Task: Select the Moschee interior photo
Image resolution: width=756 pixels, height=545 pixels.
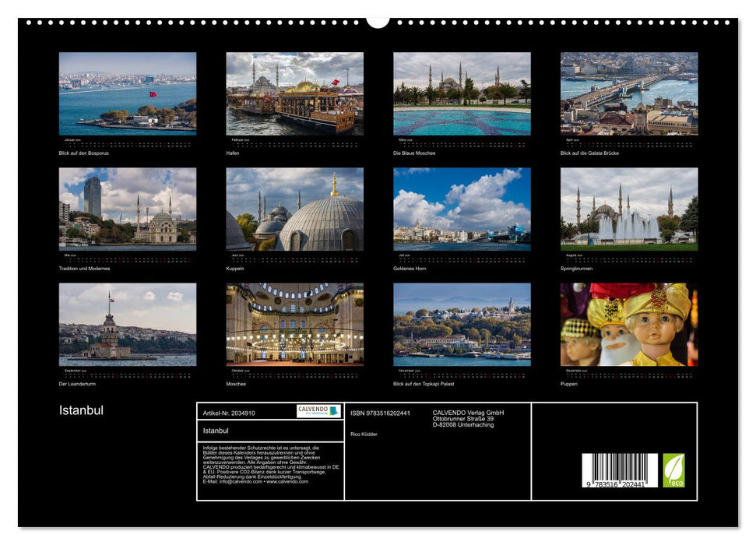Action: point(294,324)
